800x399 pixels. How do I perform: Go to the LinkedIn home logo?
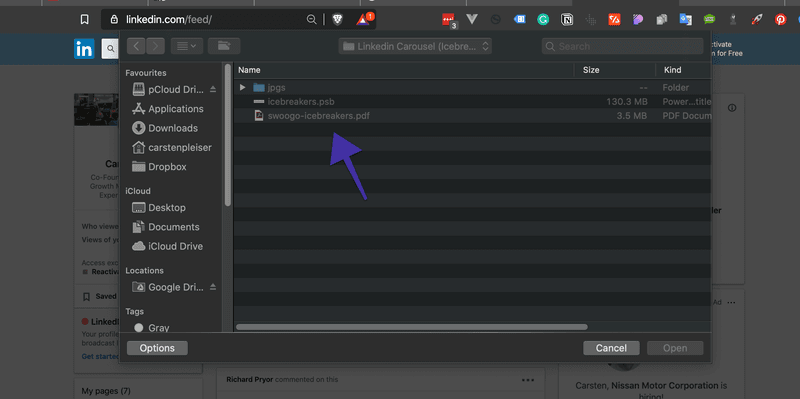[84, 49]
